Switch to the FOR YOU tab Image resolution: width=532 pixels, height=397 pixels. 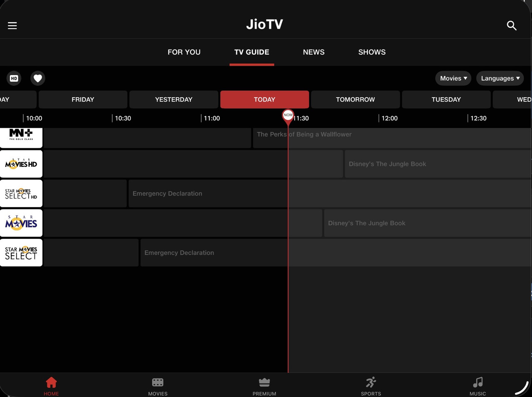point(184,52)
